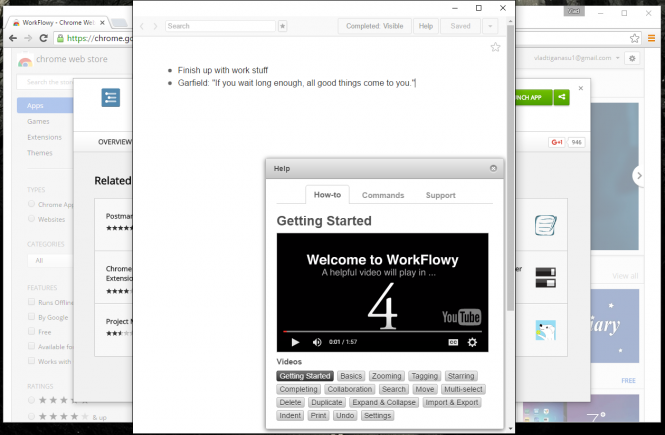Click the Chrome forward button
Image resolution: width=665 pixels, height=435 pixels.
[x=28, y=38]
